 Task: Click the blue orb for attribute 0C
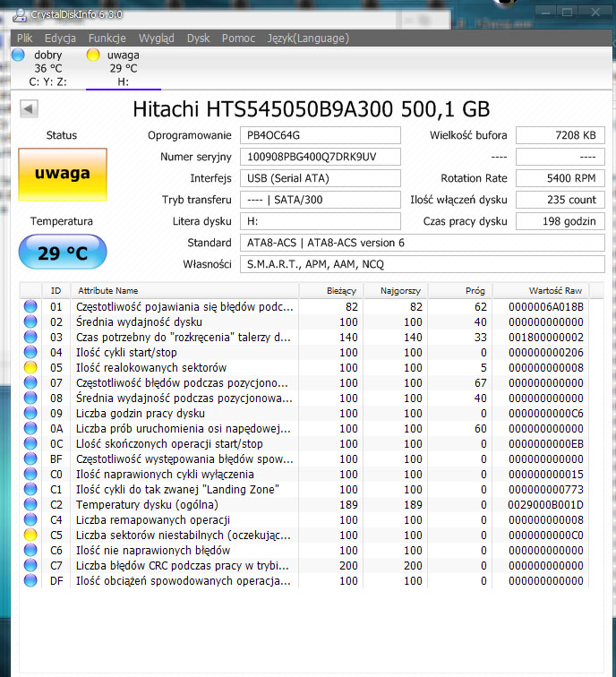30,443
